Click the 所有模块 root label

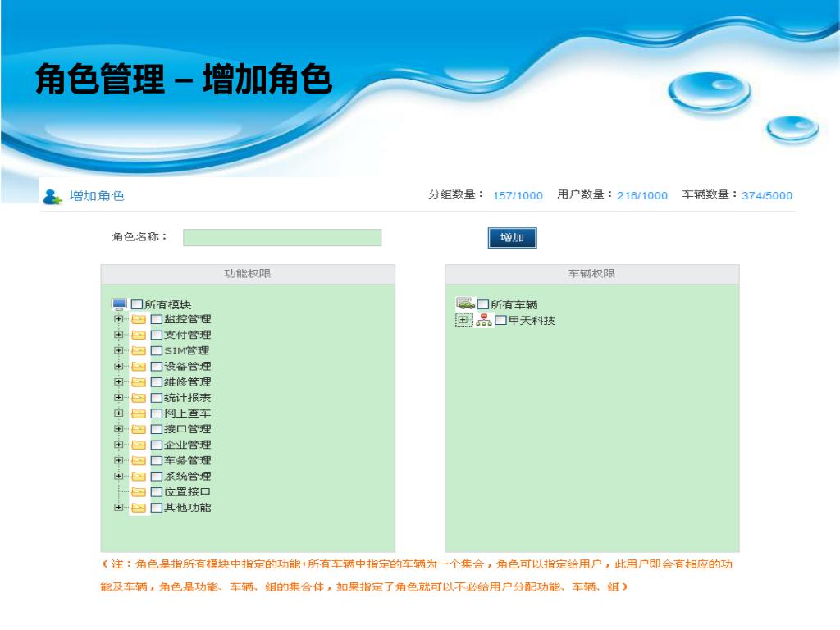tap(167, 305)
